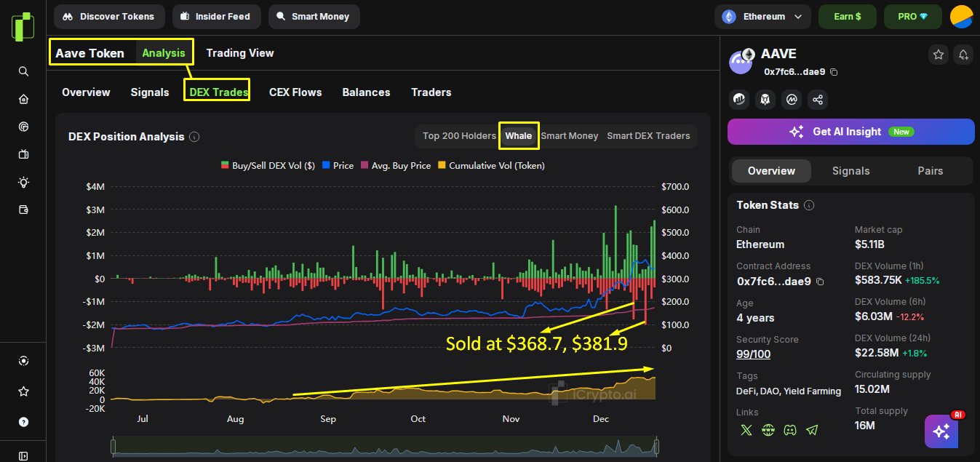Open the Traders tab
The height and width of the screenshot is (462, 980).
(431, 92)
